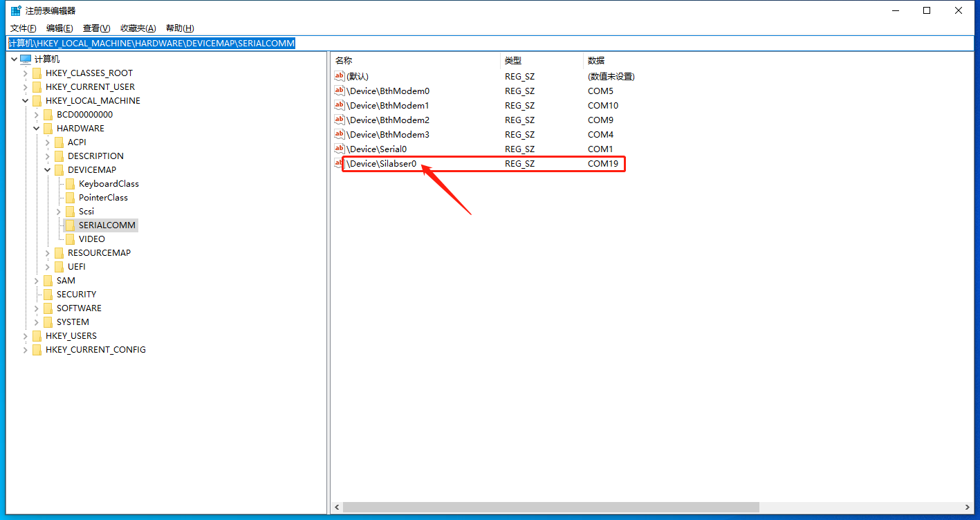Open the 文件(F) menu
Screen dimensions: 980x520
point(24,28)
